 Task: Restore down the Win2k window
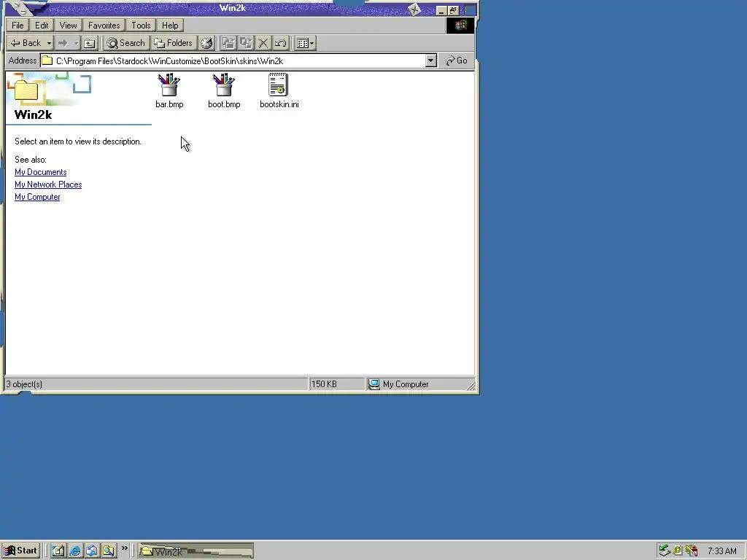pos(453,10)
